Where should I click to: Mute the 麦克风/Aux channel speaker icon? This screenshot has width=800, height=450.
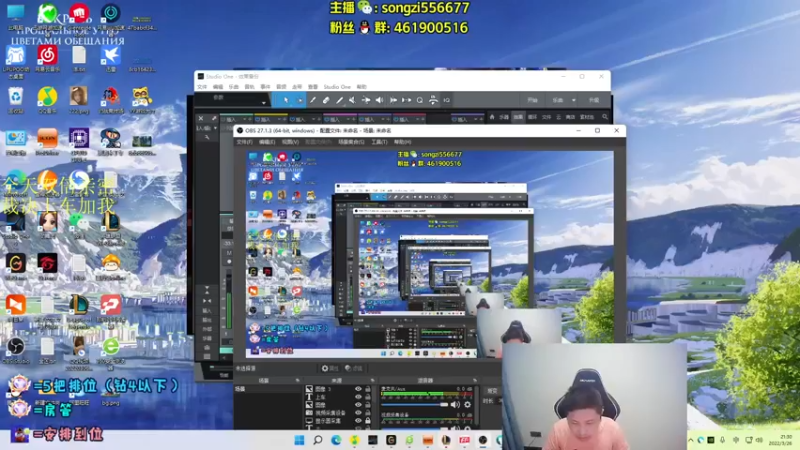(x=455, y=405)
